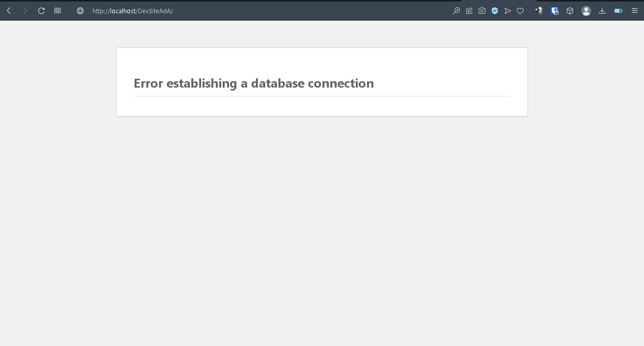Go forward to the next page
Screen dimensions: 644x346
tap(25, 11)
